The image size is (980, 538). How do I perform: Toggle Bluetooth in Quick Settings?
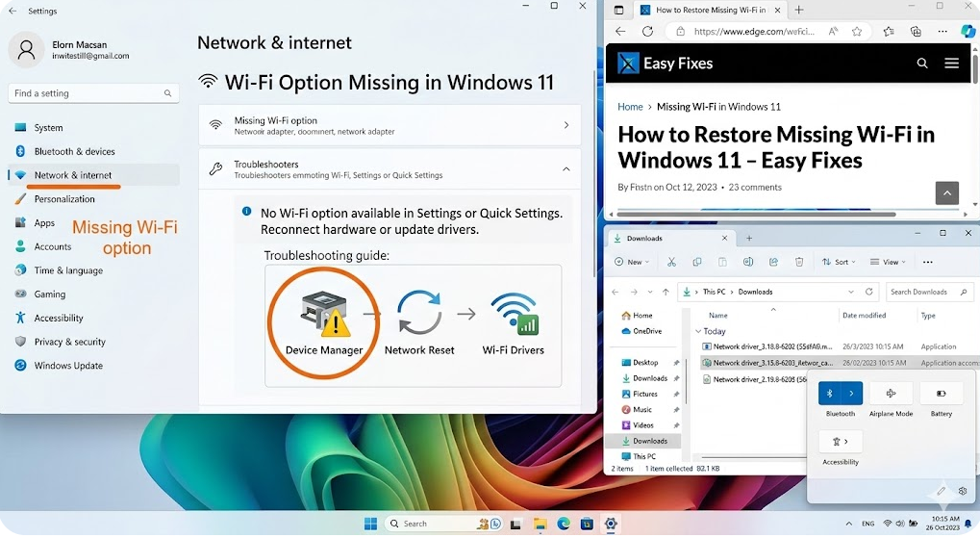click(x=830, y=394)
